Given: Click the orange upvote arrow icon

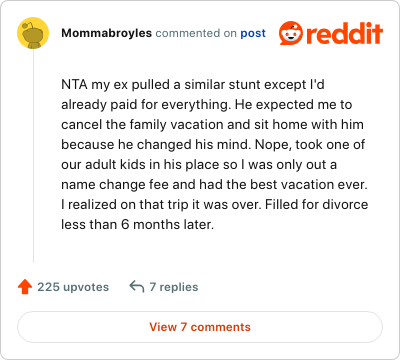Looking at the screenshot, I should [25, 287].
